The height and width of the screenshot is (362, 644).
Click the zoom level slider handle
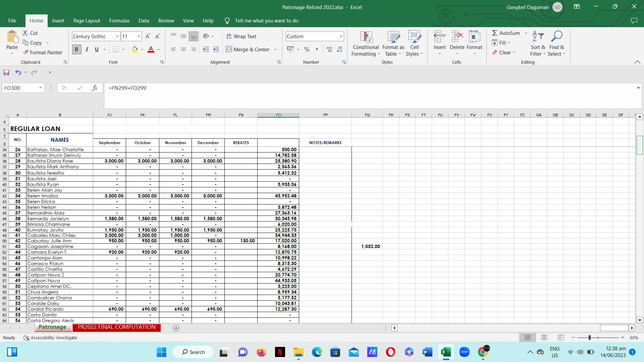click(589, 338)
